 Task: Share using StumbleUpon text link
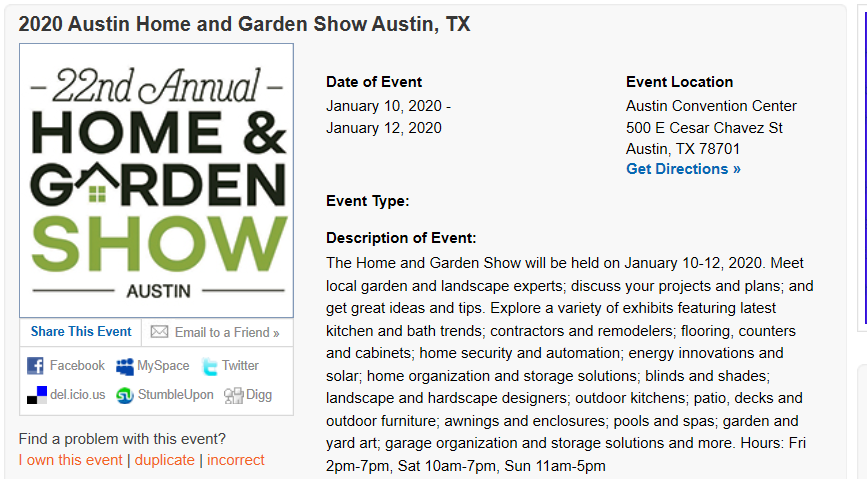coord(175,395)
